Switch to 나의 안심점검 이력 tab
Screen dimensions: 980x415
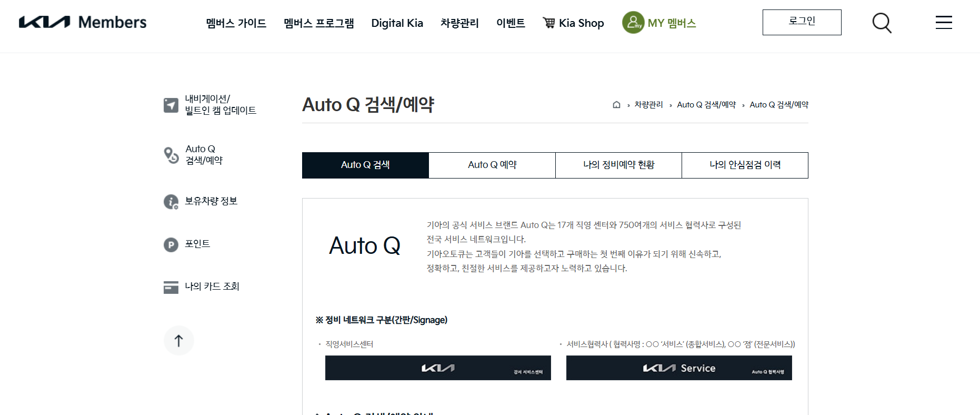click(745, 165)
